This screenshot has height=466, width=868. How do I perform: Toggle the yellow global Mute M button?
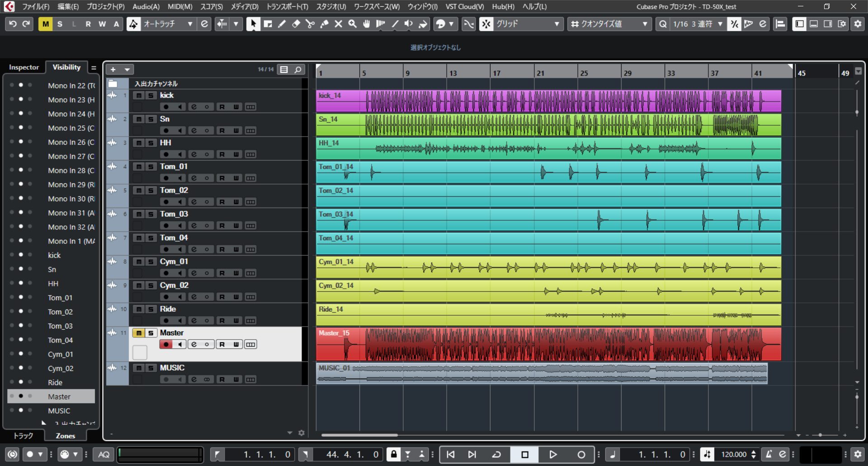pos(46,24)
